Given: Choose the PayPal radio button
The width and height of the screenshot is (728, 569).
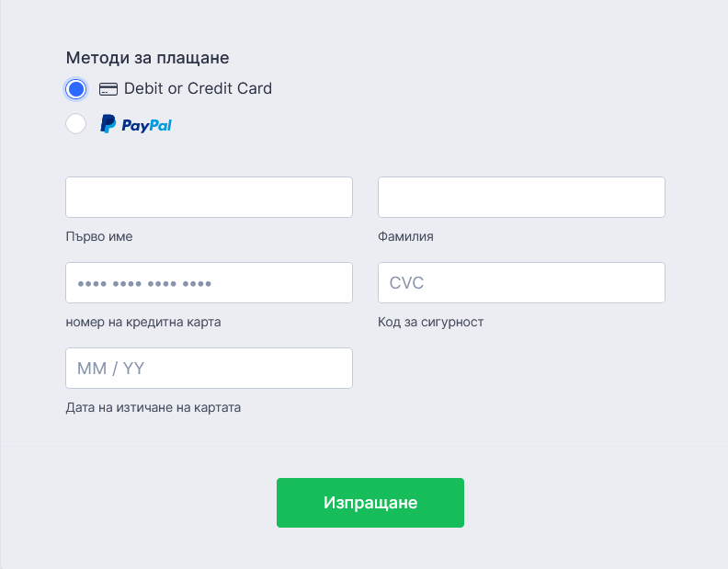Looking at the screenshot, I should pos(76,124).
